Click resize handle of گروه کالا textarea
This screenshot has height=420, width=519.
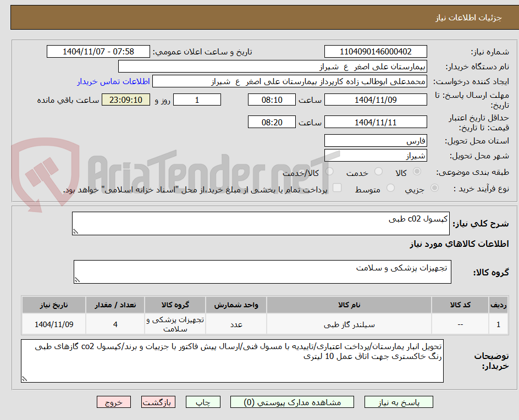pyautogui.click(x=77, y=280)
